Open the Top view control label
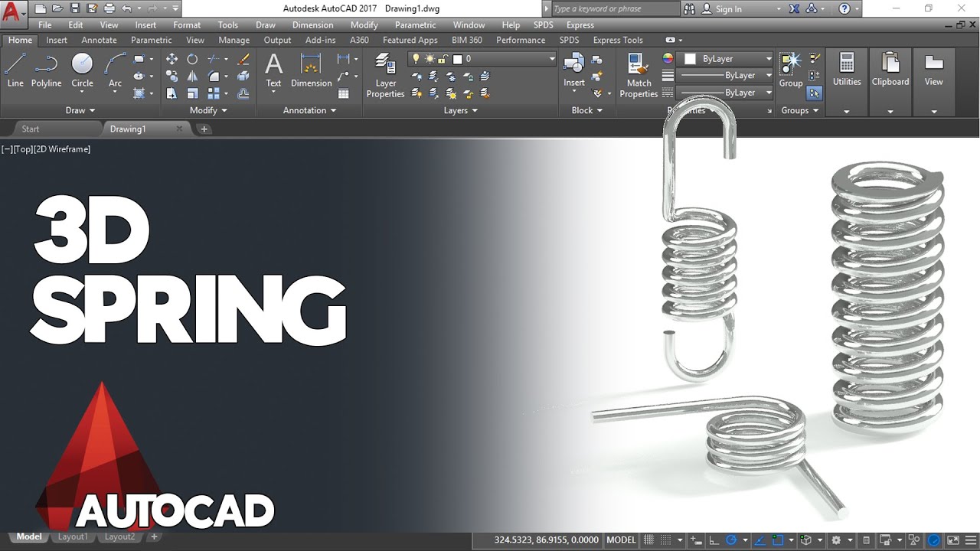This screenshot has height=551, width=980. click(x=22, y=149)
